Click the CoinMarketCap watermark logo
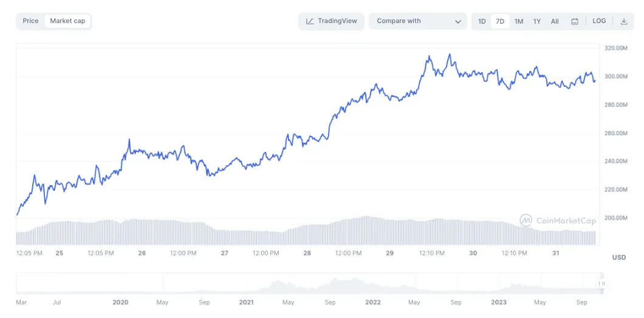Image resolution: width=644 pixels, height=318 pixels. 526,220
